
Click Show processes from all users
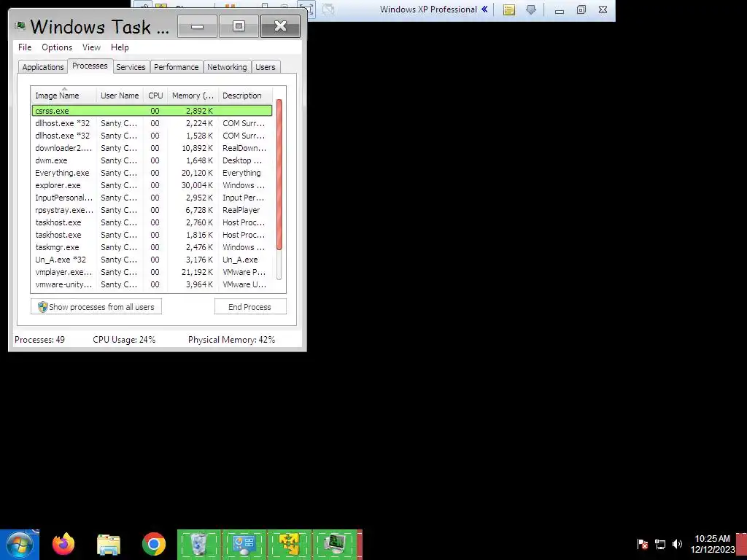click(x=96, y=307)
